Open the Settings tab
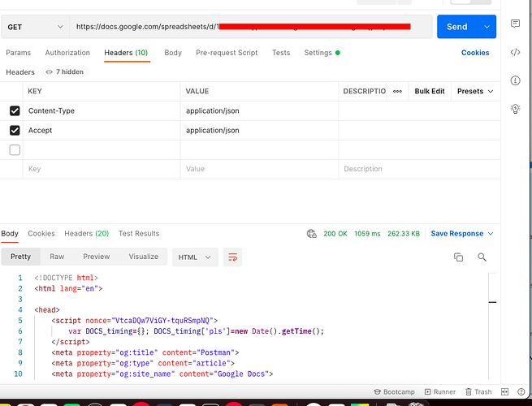Screen dimensions: 532x406 click(322, 53)
